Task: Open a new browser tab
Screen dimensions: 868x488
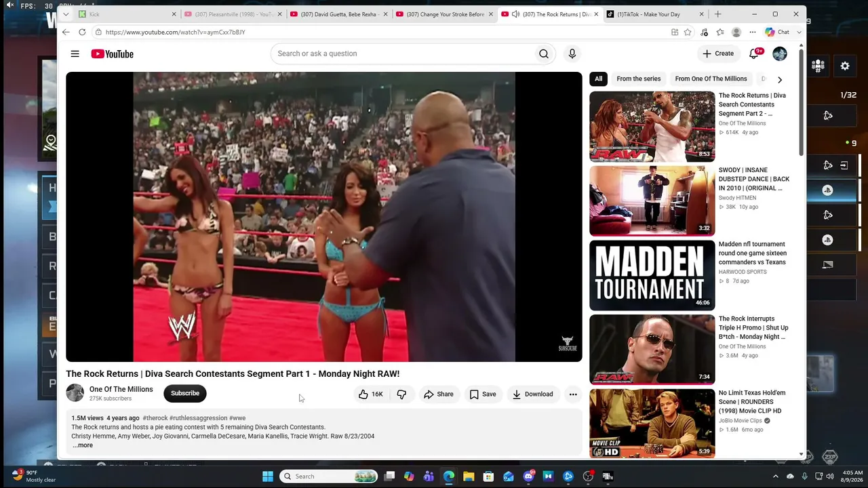Action: pyautogui.click(x=717, y=14)
